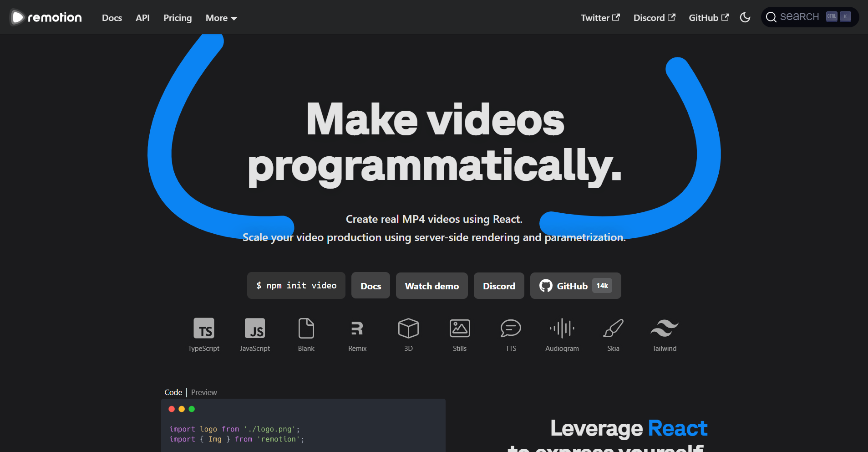This screenshot has width=868, height=452.
Task: Open Docs in the navbar
Action: (x=112, y=18)
